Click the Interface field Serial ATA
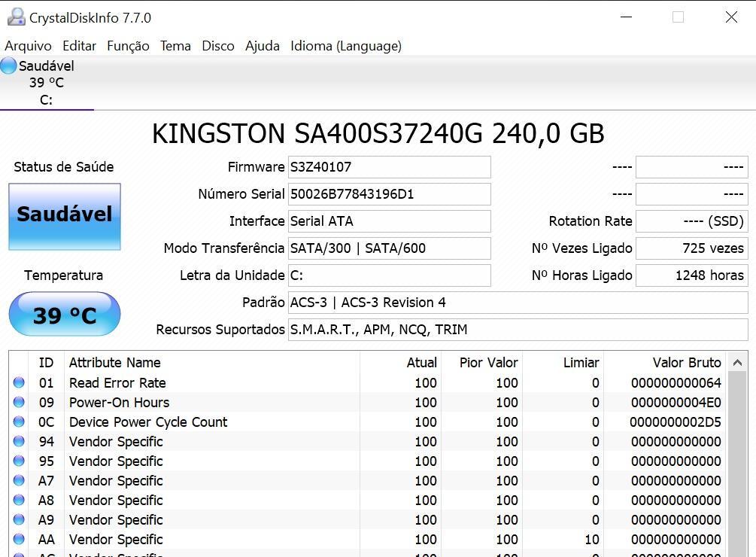This screenshot has width=756, height=557. tap(390, 221)
